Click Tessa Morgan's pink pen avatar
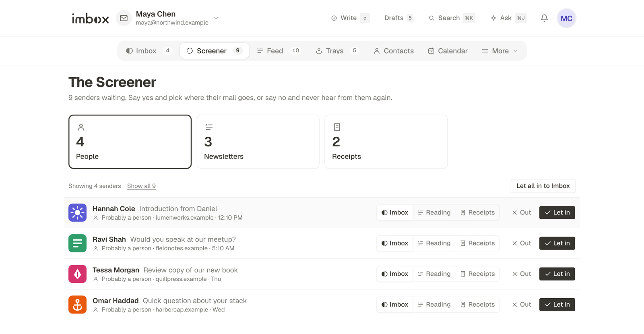This screenshot has width=644, height=334. (x=77, y=274)
